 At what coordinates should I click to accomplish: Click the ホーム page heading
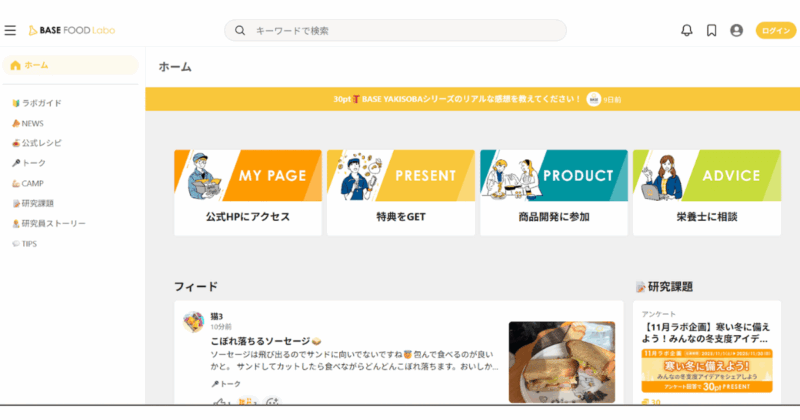point(175,67)
